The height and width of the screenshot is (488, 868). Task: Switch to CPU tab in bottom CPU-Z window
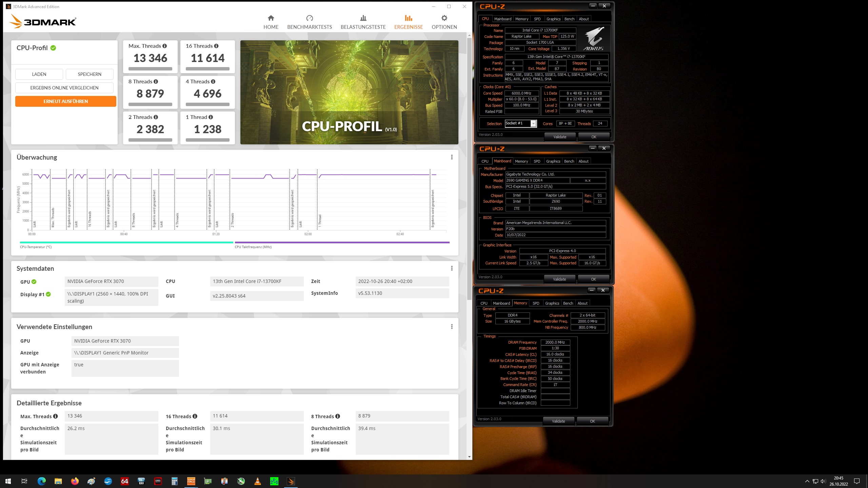click(484, 303)
